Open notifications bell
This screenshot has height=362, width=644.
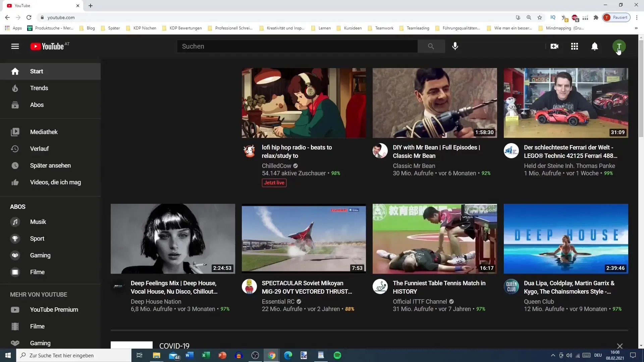tap(595, 46)
